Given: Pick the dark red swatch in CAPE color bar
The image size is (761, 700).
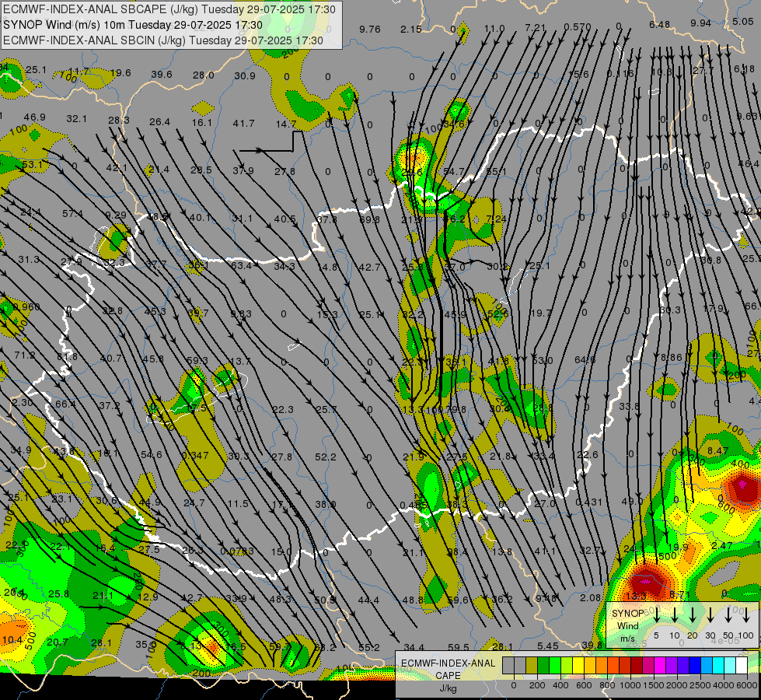Looking at the screenshot, I should tap(637, 665).
